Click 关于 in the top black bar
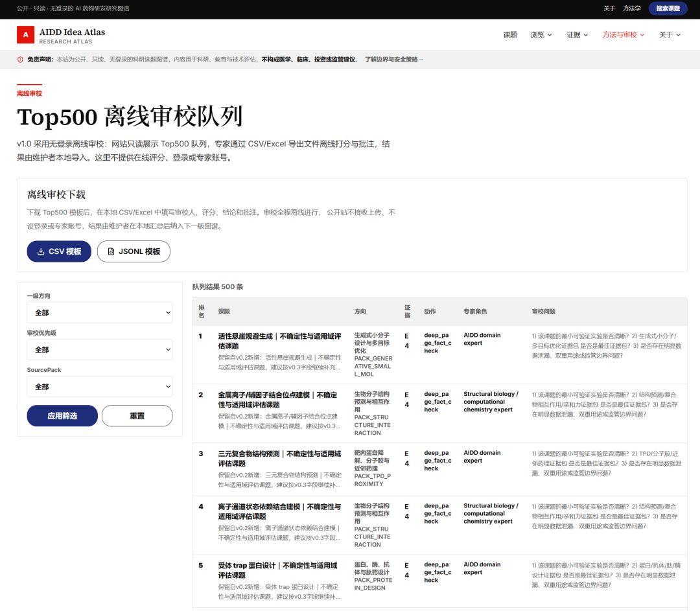The width and height of the screenshot is (700, 611). click(609, 8)
